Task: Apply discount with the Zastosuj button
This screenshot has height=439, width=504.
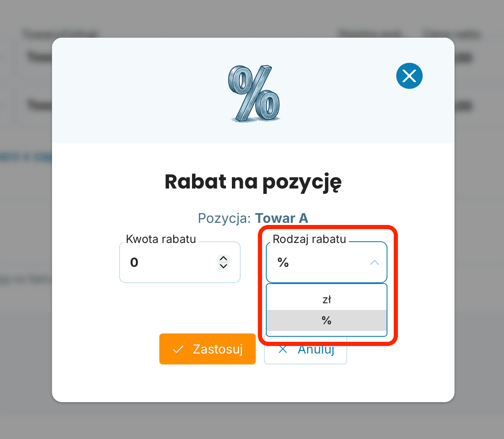Action: pos(208,349)
